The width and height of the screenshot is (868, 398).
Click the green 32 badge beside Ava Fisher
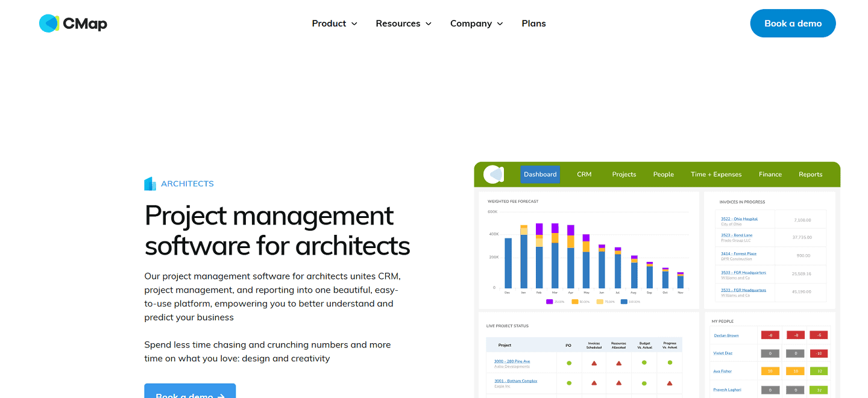click(819, 371)
